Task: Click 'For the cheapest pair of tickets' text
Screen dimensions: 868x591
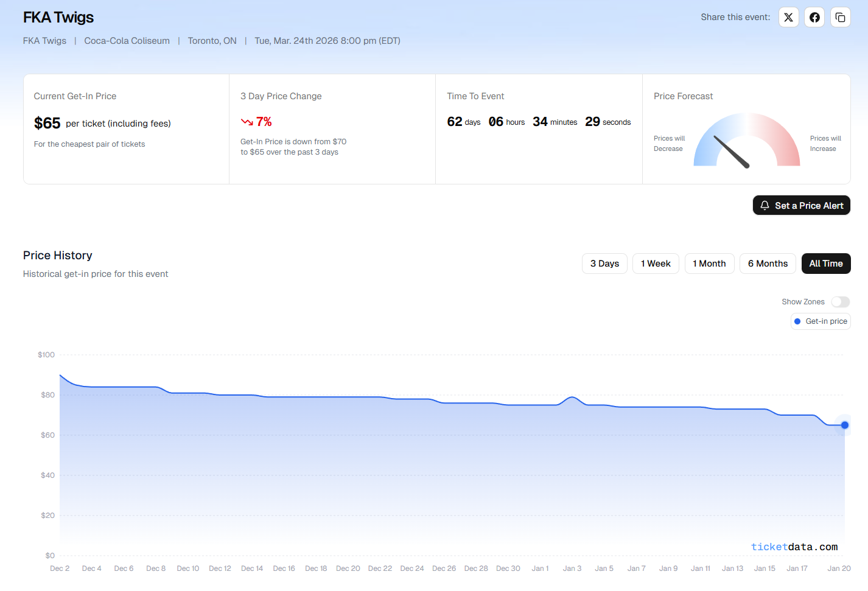Action: [89, 144]
